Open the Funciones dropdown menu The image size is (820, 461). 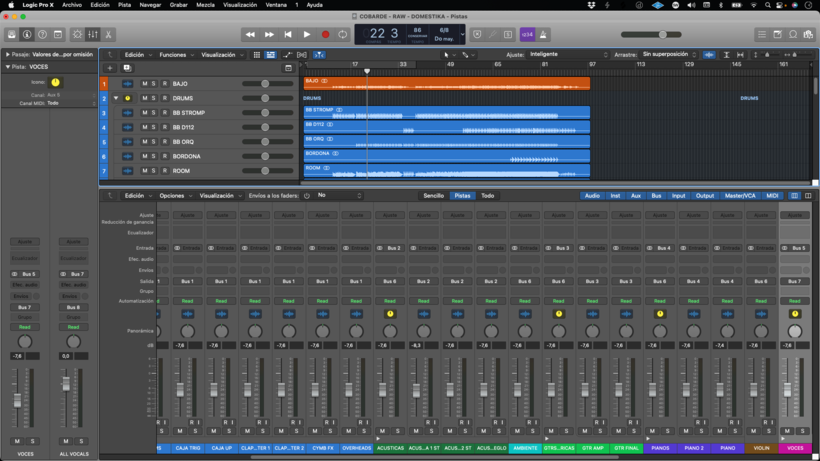177,54
